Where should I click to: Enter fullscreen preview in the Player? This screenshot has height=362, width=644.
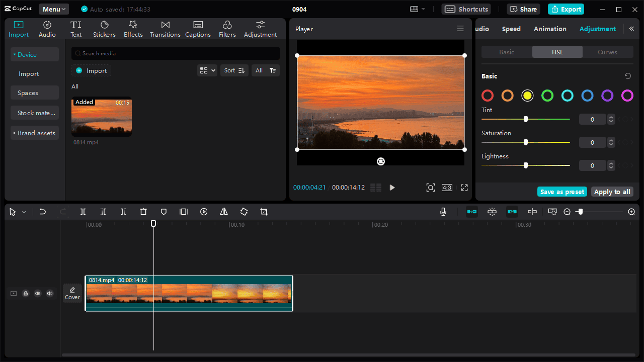pyautogui.click(x=464, y=188)
